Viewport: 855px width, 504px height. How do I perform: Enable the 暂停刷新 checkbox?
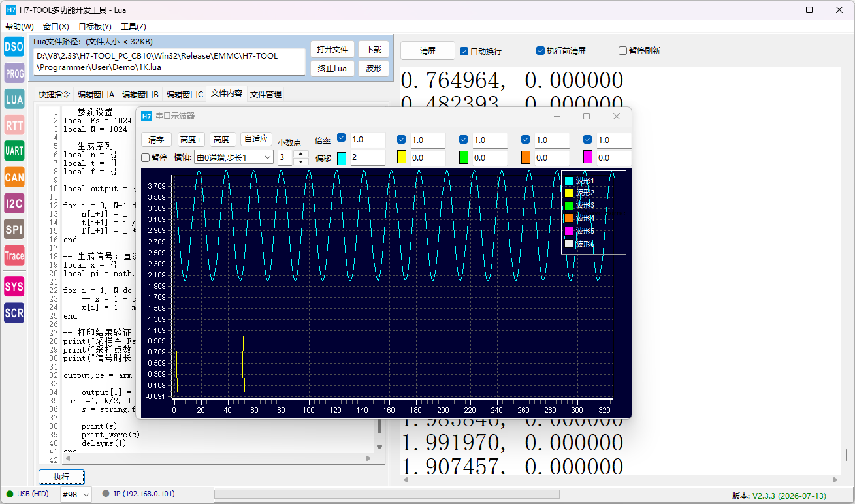pyautogui.click(x=639, y=51)
